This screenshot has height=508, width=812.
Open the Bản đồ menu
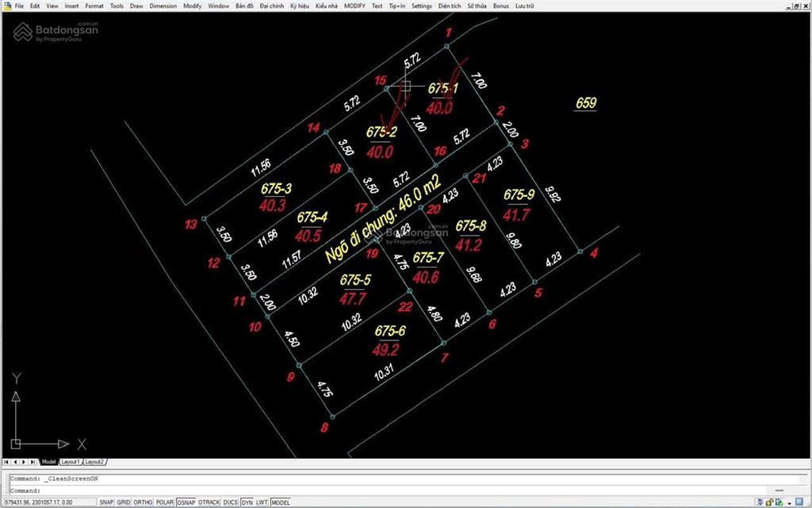point(244,6)
